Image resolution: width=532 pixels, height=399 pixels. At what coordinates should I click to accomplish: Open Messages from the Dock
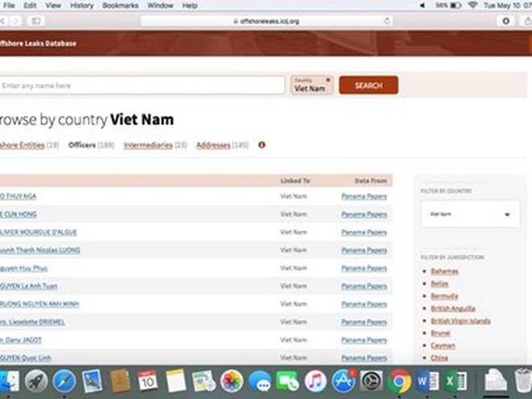(260, 380)
